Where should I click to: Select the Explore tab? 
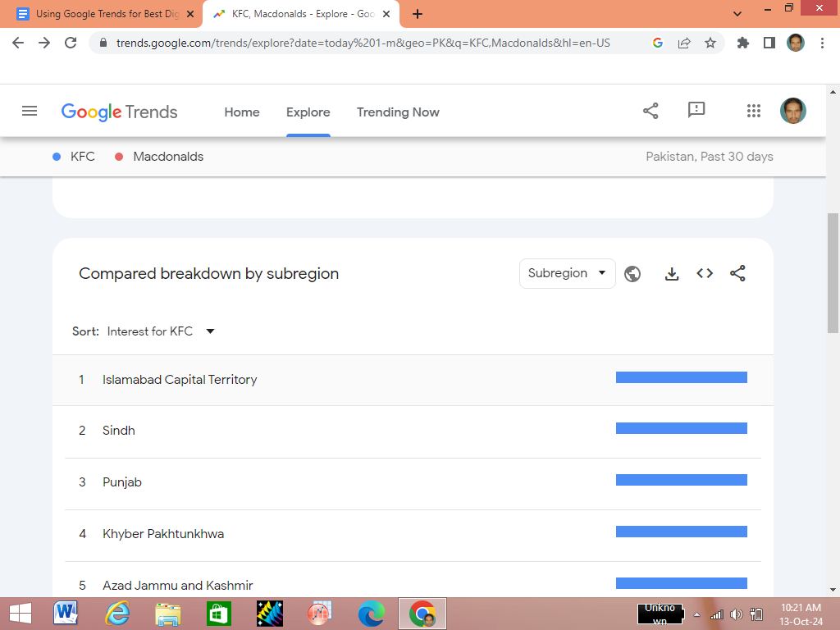tap(308, 112)
